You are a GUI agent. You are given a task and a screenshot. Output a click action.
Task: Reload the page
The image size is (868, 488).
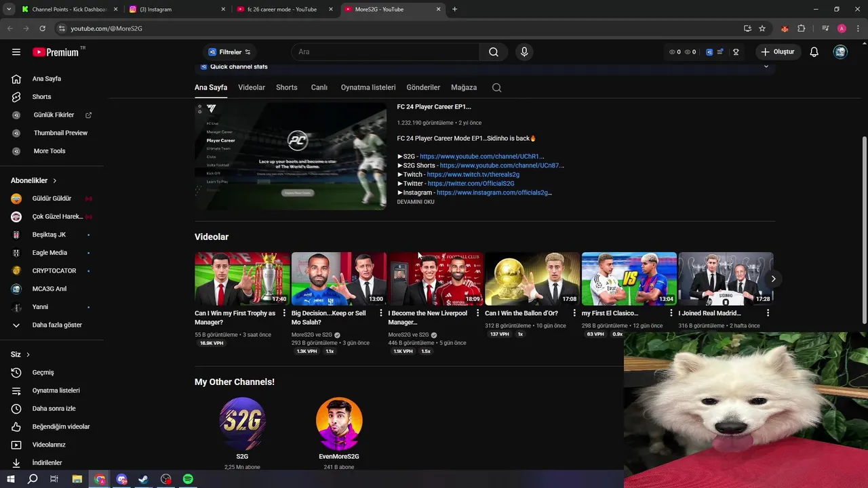tap(42, 28)
